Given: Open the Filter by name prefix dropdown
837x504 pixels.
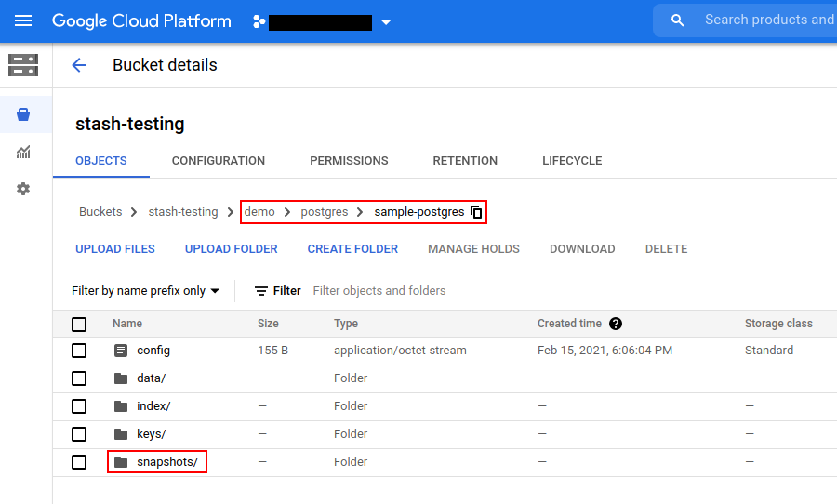Looking at the screenshot, I should [145, 291].
